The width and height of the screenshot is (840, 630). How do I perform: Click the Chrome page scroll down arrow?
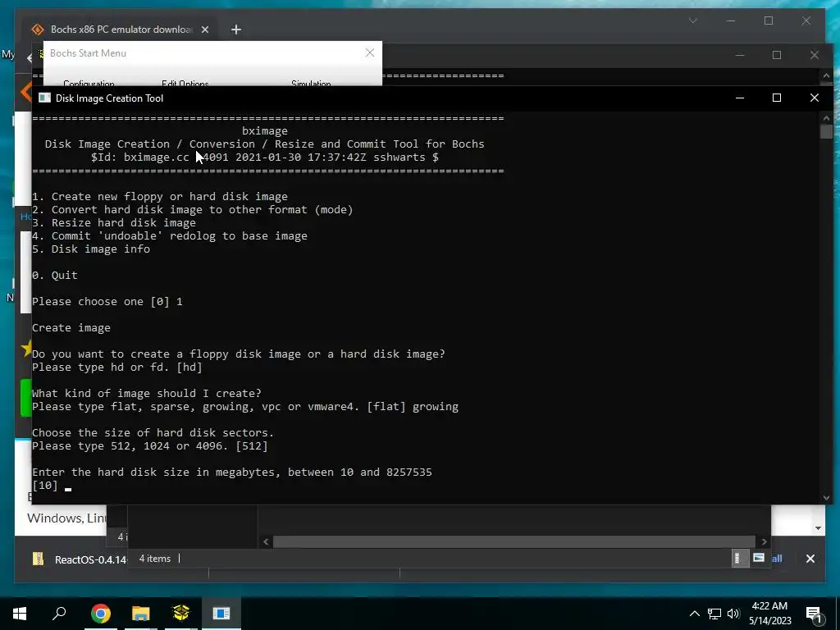pyautogui.click(x=818, y=528)
